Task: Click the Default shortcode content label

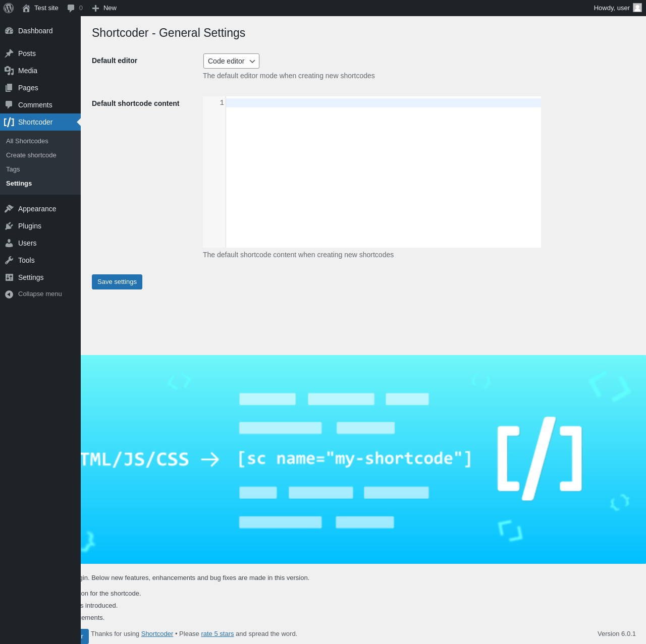Action: (136, 103)
